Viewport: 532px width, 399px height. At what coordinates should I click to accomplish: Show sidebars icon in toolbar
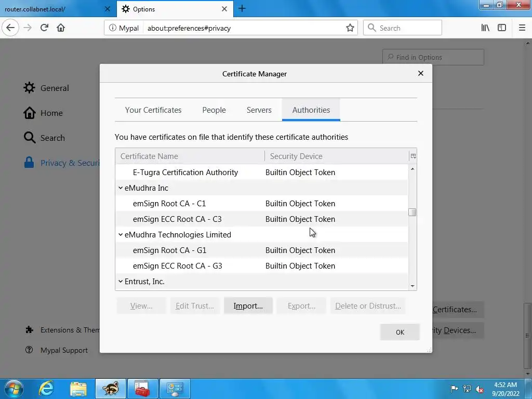coord(502,28)
